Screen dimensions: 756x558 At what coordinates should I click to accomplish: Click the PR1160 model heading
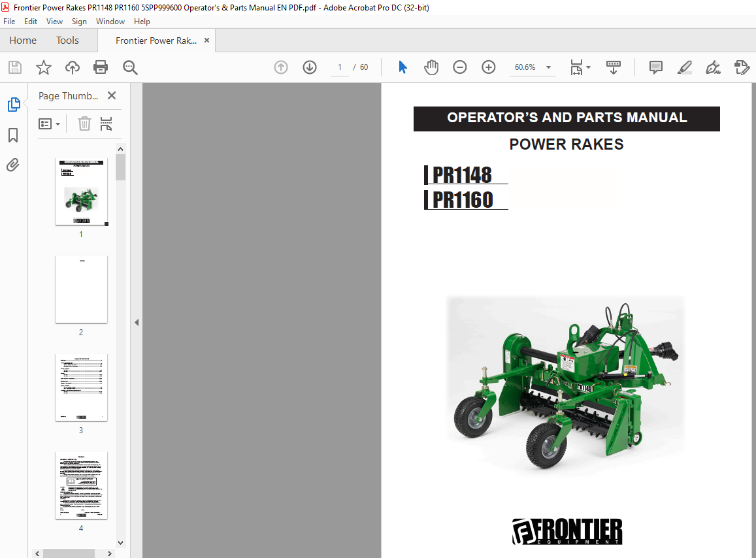pos(463,200)
